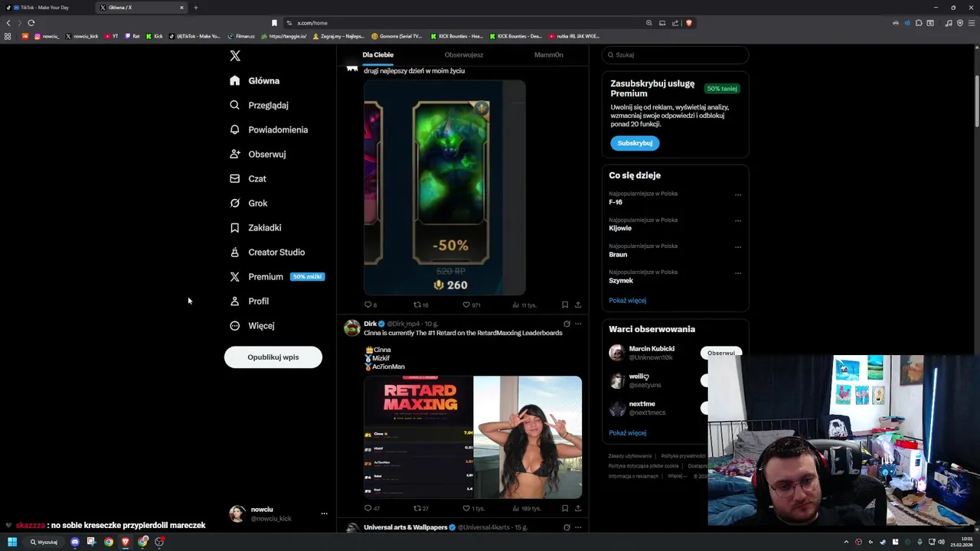Click the Subskrybuj Premium button
Viewport: 980px width, 551px height.
(635, 143)
